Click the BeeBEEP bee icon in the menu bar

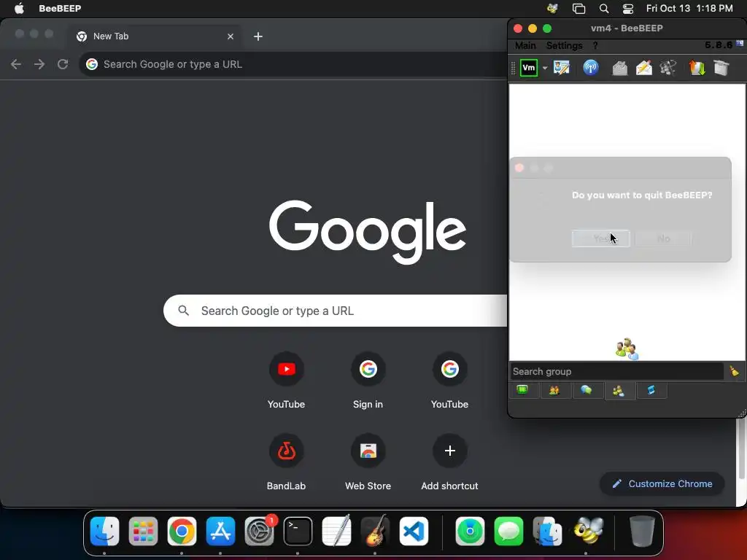coord(553,9)
